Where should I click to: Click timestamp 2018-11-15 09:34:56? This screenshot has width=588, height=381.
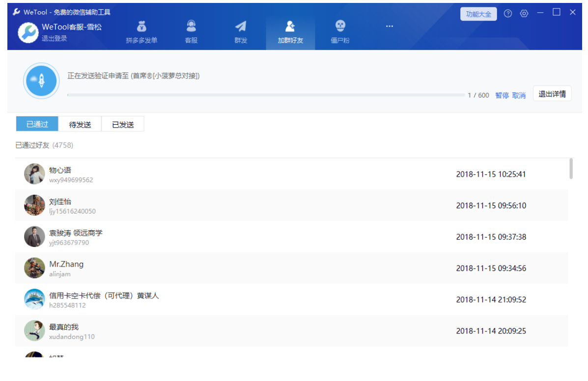491,268
